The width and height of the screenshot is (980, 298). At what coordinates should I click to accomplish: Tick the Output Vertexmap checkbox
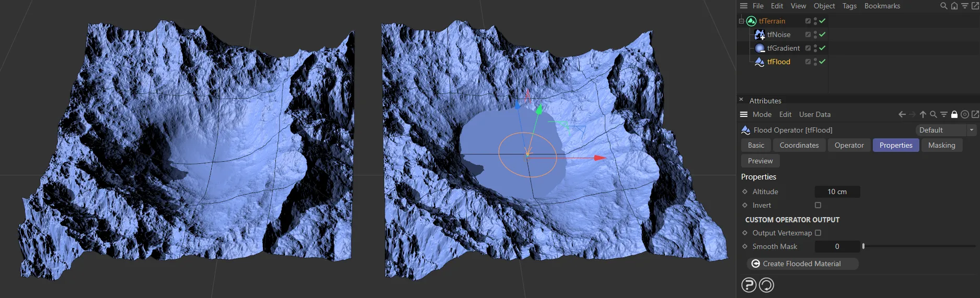point(818,233)
